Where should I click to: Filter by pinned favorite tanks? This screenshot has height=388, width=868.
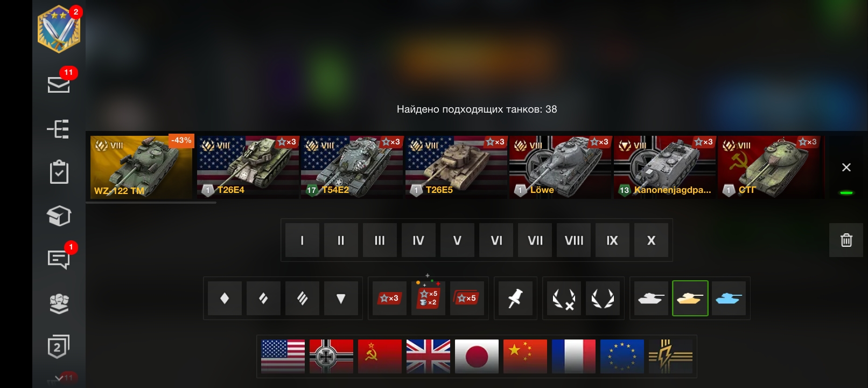click(515, 298)
